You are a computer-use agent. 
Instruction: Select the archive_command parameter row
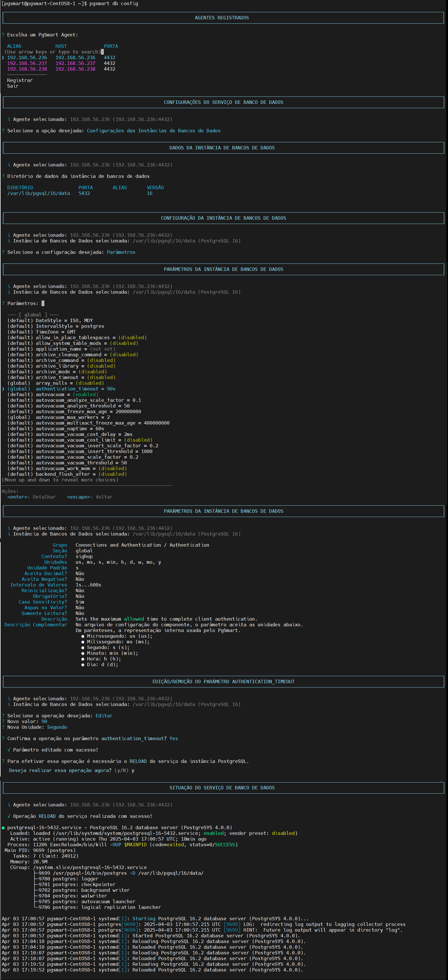tap(61, 360)
